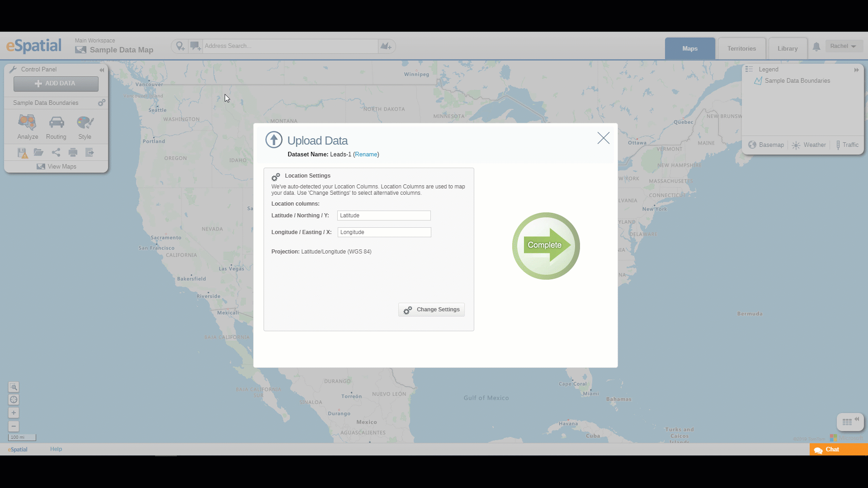
Task: Click the Sample Data Map title
Action: point(121,50)
